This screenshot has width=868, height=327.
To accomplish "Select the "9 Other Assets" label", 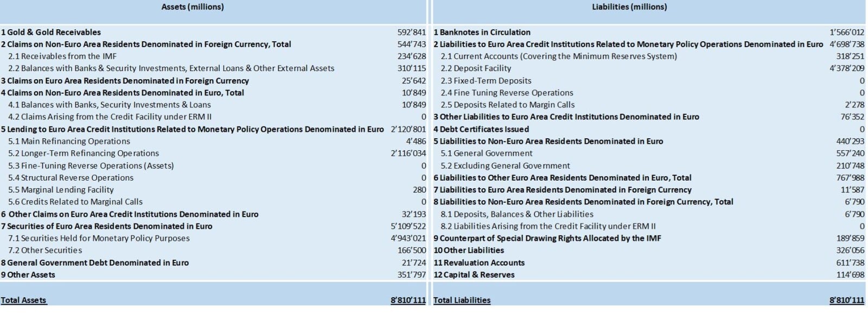I will point(28,275).
